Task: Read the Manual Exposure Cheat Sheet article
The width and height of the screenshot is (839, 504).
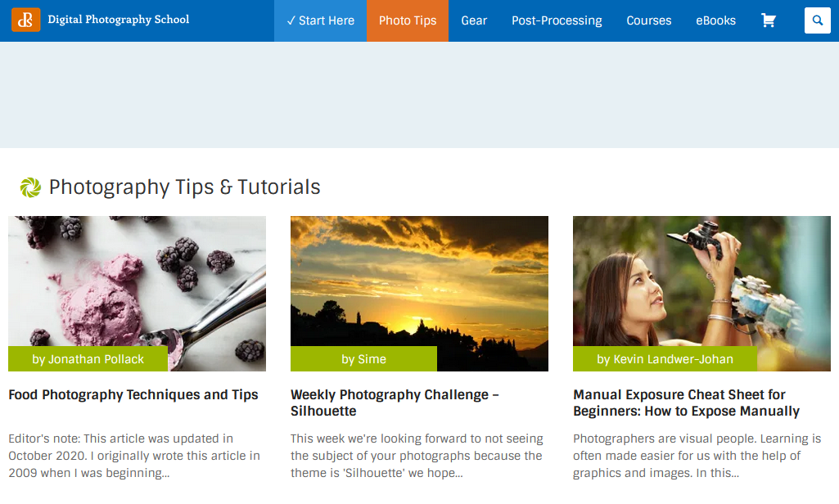Action: [x=686, y=403]
